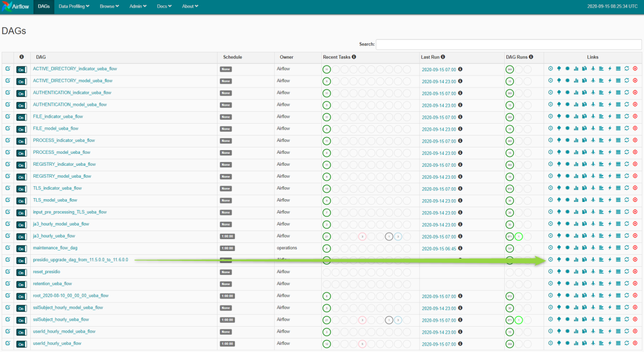Screen dimensions: 644x352
Task: Refresh the TLS_model_ueba_flow DAG
Action: 627,200
